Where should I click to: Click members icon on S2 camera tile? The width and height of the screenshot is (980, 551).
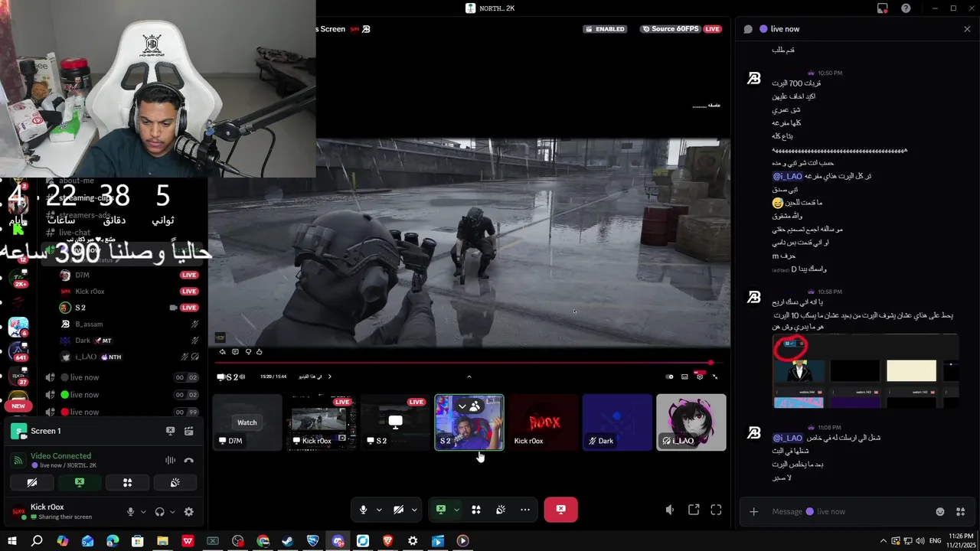(475, 406)
